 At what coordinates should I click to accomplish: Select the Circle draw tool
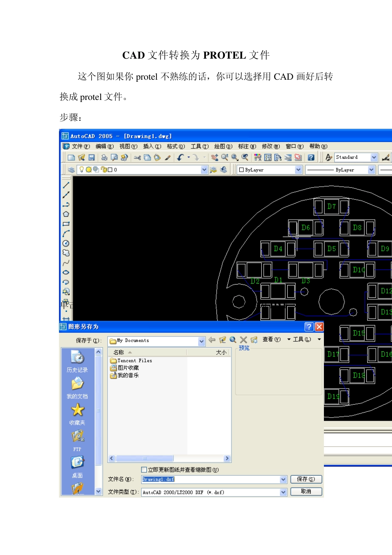66,244
